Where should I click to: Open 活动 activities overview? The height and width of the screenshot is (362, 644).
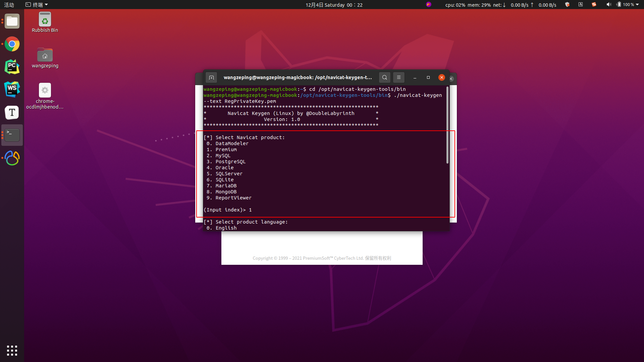coord(9,5)
